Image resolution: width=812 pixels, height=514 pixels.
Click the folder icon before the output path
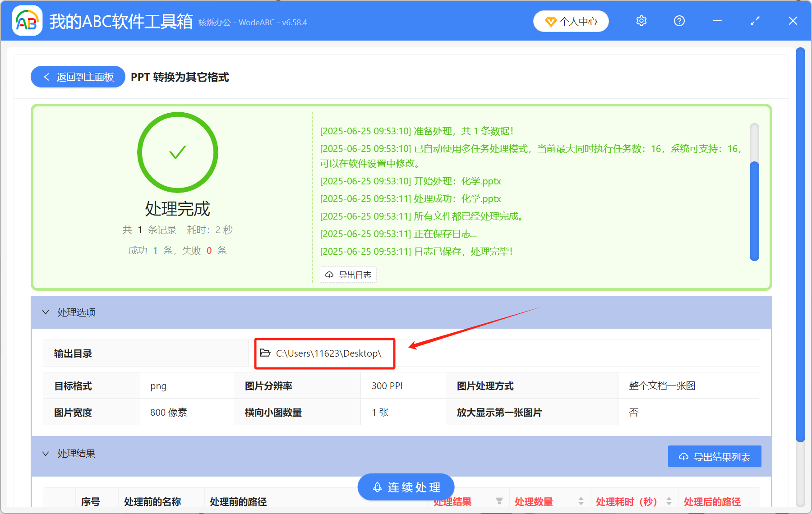point(265,353)
